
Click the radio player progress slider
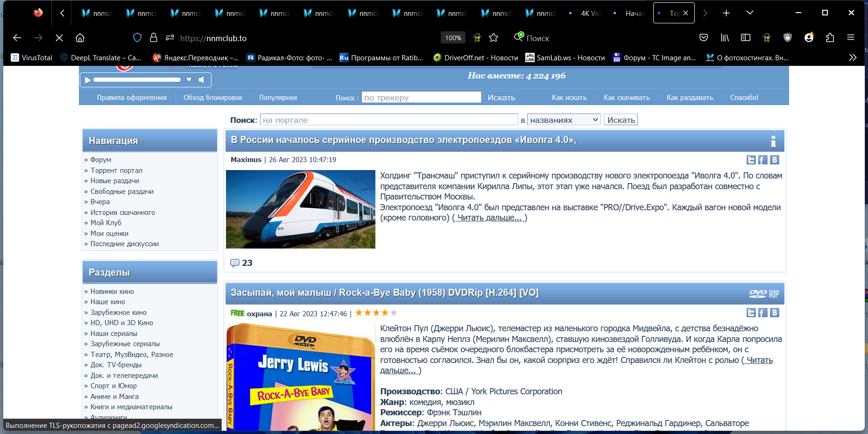[x=137, y=80]
